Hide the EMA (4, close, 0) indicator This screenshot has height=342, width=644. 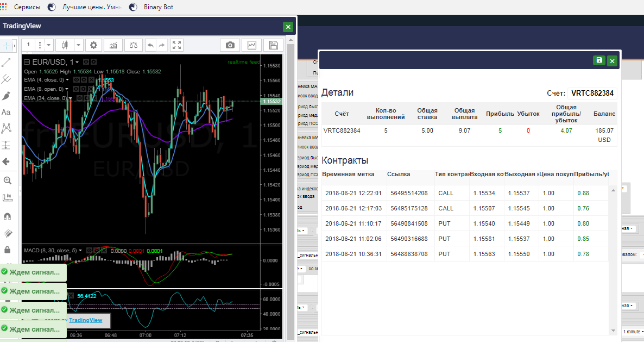click(77, 80)
